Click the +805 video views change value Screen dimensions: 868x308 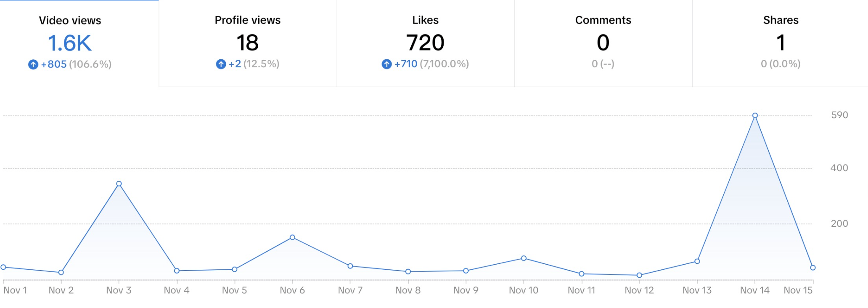54,64
